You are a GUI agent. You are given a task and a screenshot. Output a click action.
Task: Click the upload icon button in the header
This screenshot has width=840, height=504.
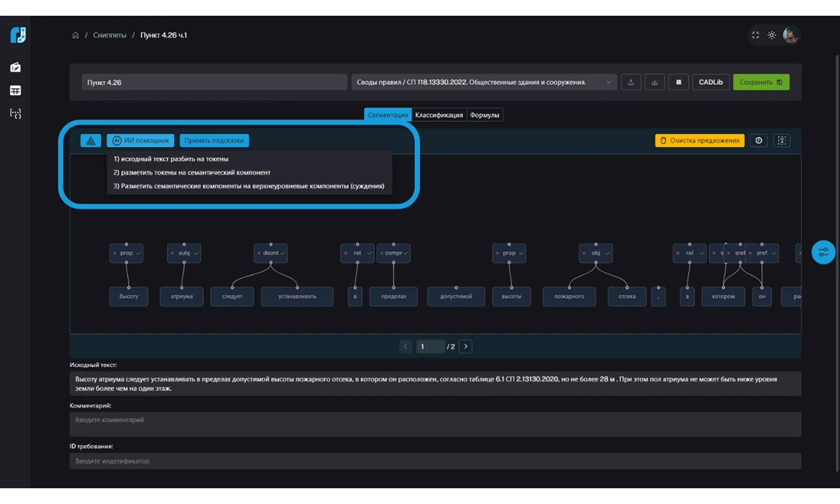(631, 82)
